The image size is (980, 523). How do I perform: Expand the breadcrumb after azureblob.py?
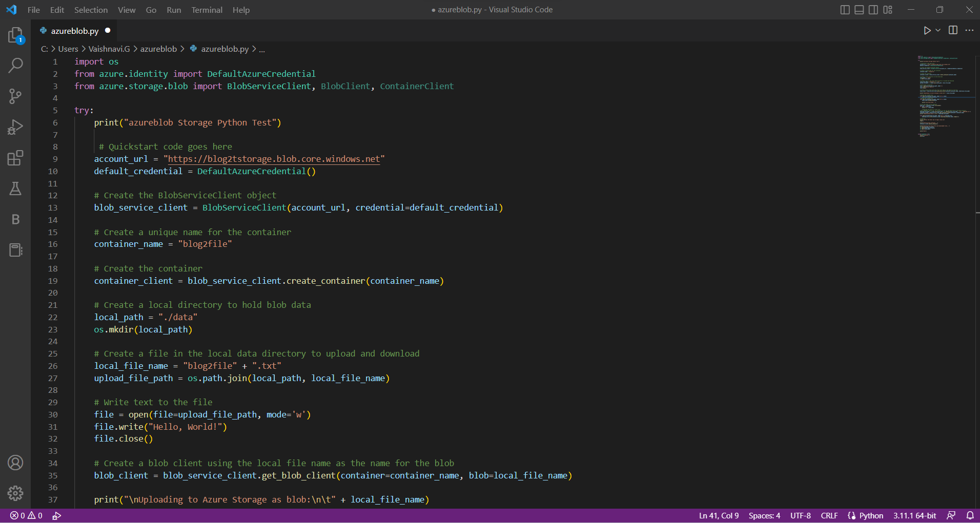pyautogui.click(x=261, y=49)
